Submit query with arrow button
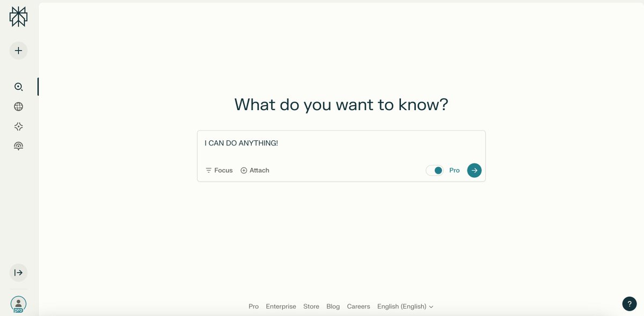 coord(474,170)
